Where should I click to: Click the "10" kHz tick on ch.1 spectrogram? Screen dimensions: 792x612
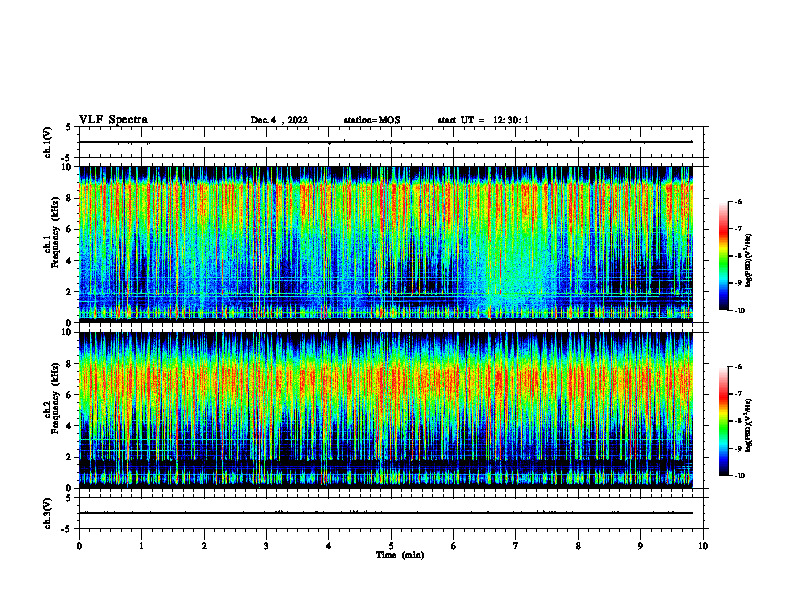tap(68, 167)
